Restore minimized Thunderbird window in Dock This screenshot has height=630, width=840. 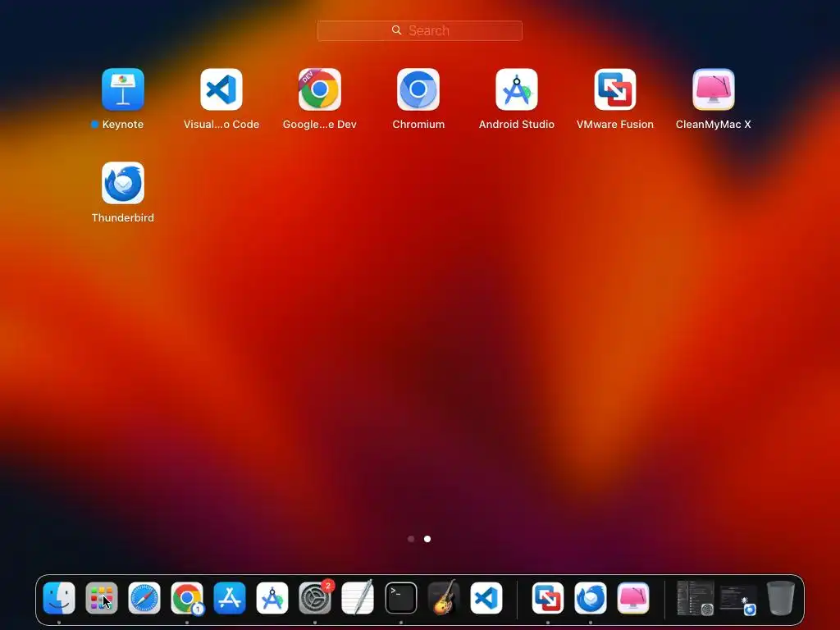tap(738, 600)
